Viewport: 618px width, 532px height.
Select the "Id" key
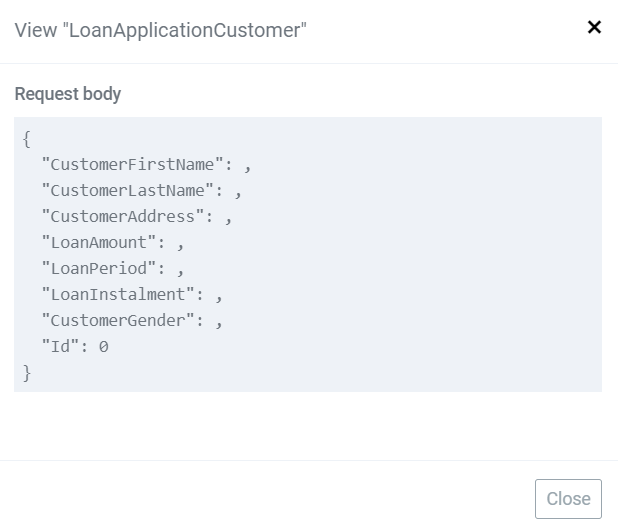point(60,346)
